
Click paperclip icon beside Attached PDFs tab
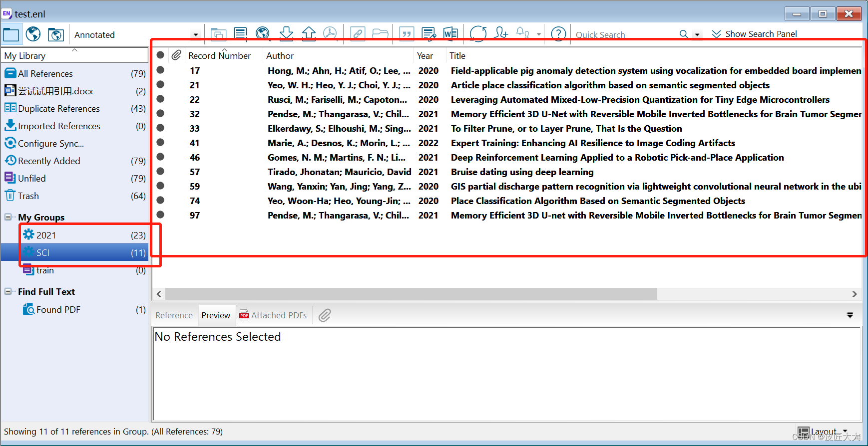pos(325,315)
